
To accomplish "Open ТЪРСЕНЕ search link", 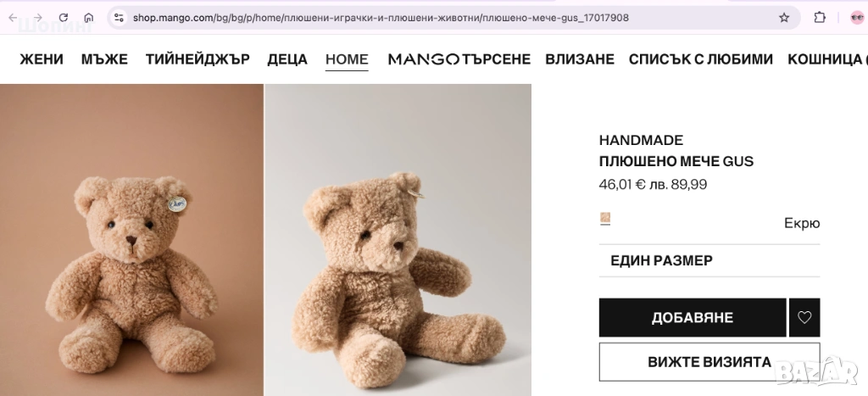I will (495, 59).
